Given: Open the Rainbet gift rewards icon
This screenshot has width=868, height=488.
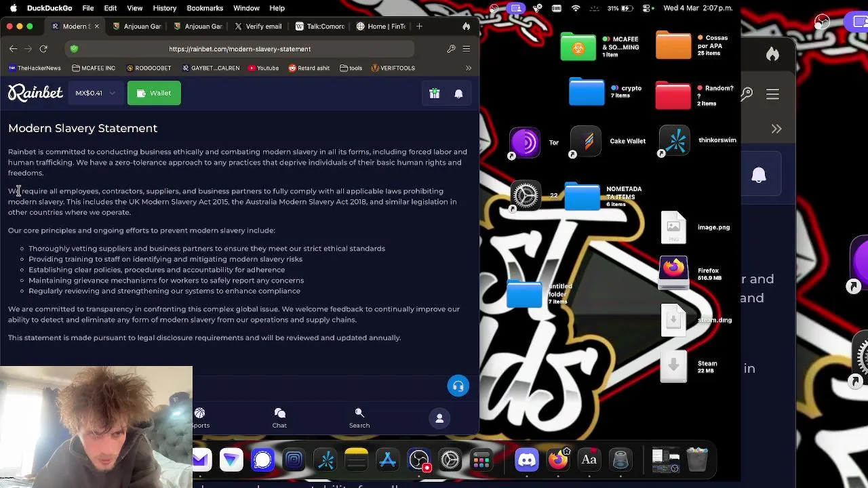Looking at the screenshot, I should point(435,94).
